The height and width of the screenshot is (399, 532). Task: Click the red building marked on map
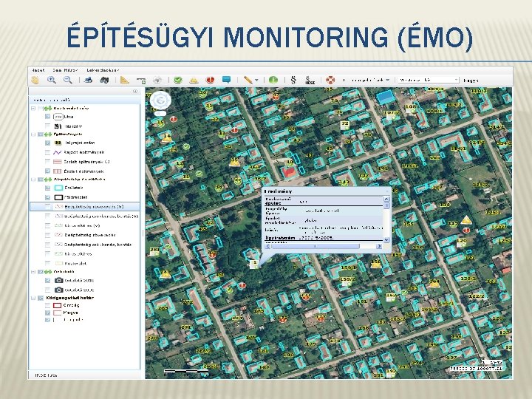point(290,171)
